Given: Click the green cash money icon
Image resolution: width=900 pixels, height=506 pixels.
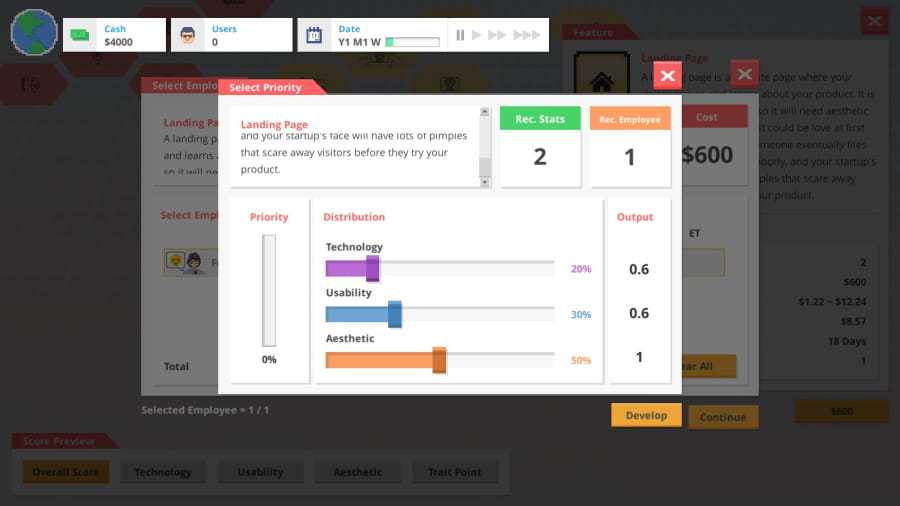Looking at the screenshot, I should (81, 35).
